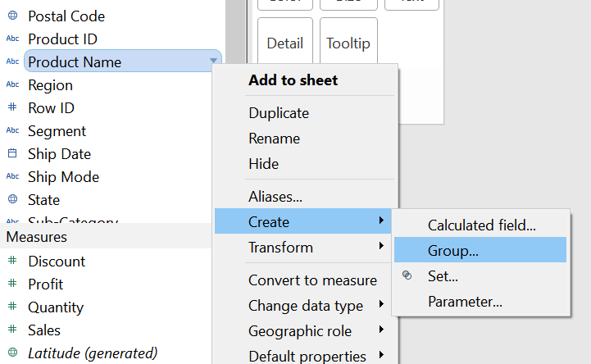
Task: Click the globe icon beside Latitude (generated)
Action: pyautogui.click(x=12, y=353)
